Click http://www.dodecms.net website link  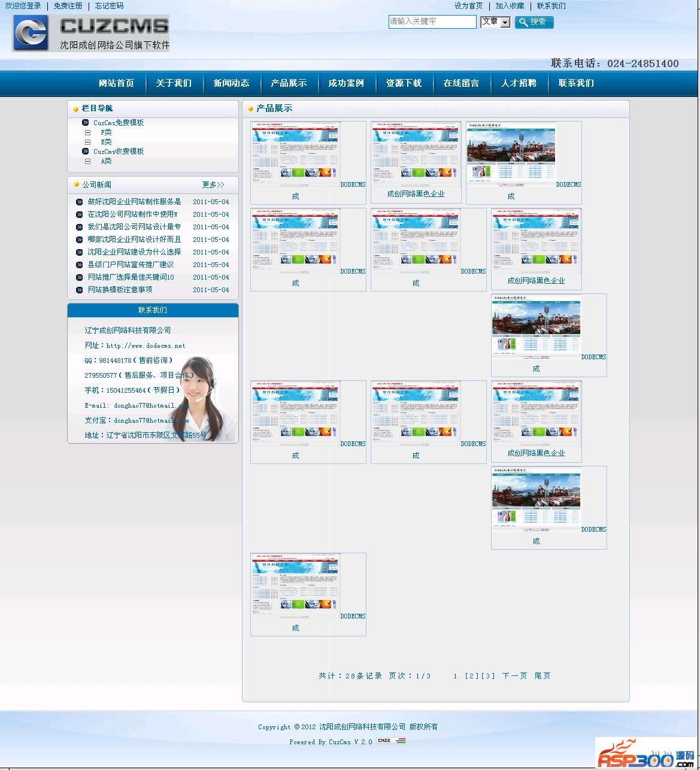pyautogui.click(x=146, y=345)
